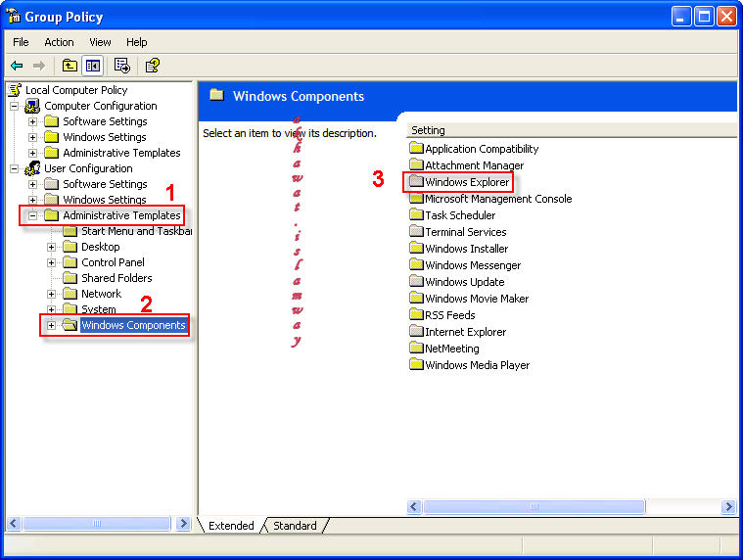Select the Task Scheduler folder icon
743x560 pixels.
pos(416,215)
